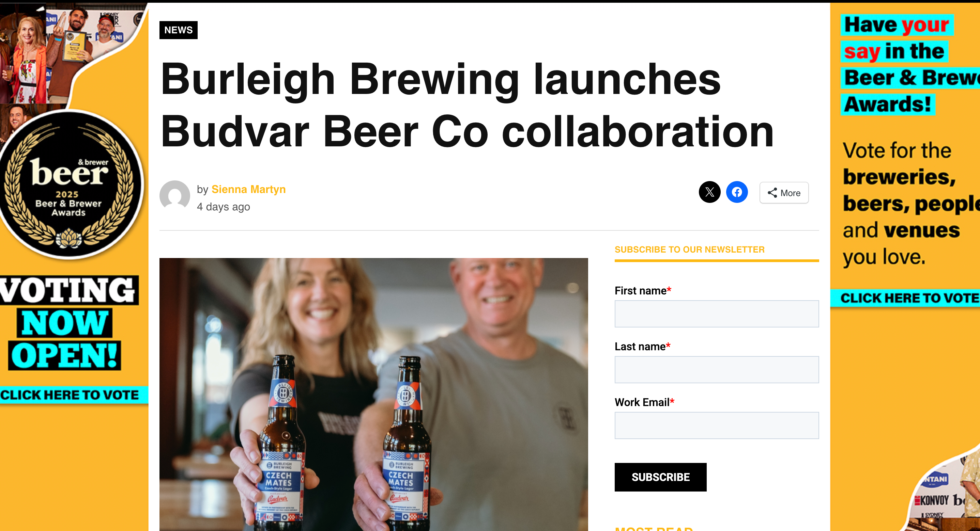Click the Subscribe to our newsletter heading
Viewport: 980px width, 531px height.
tap(689, 250)
